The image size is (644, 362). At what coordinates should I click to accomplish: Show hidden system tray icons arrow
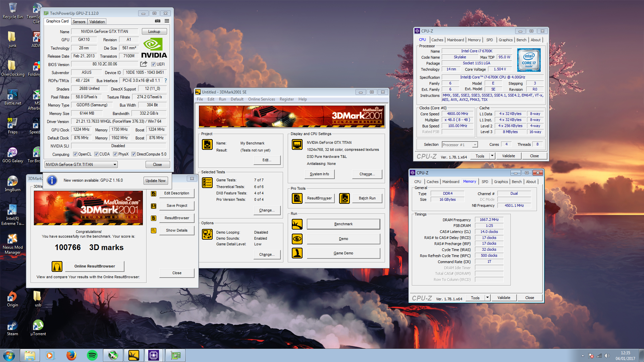pos(583,356)
